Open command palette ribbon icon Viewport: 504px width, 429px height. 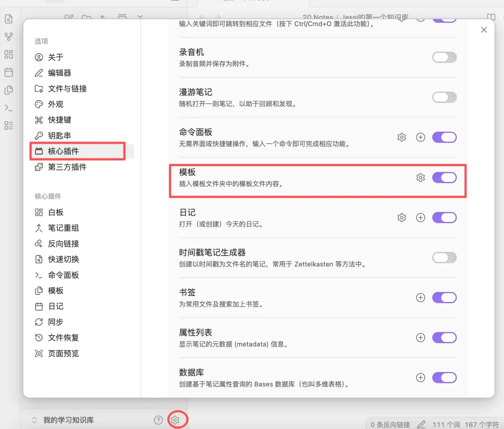click(x=9, y=108)
